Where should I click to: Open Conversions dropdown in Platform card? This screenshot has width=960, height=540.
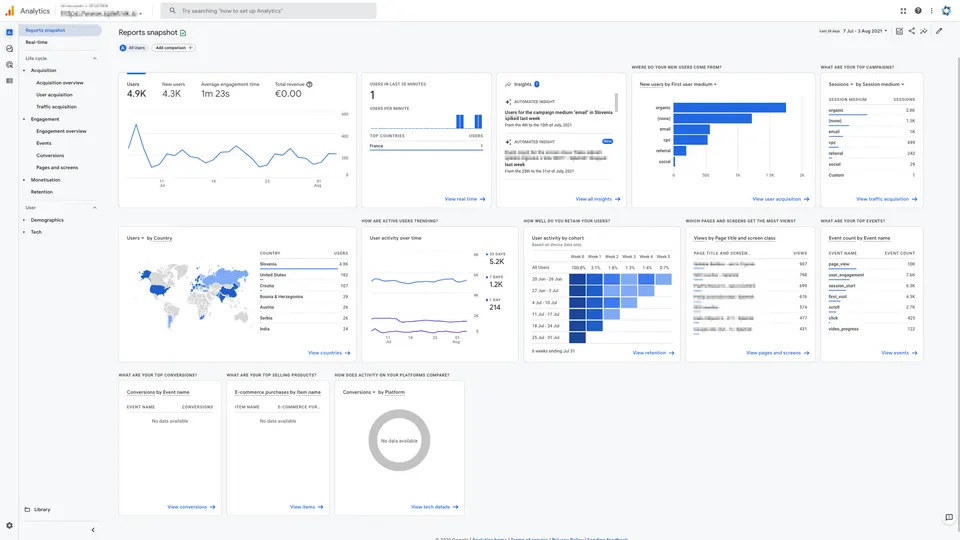pos(359,392)
